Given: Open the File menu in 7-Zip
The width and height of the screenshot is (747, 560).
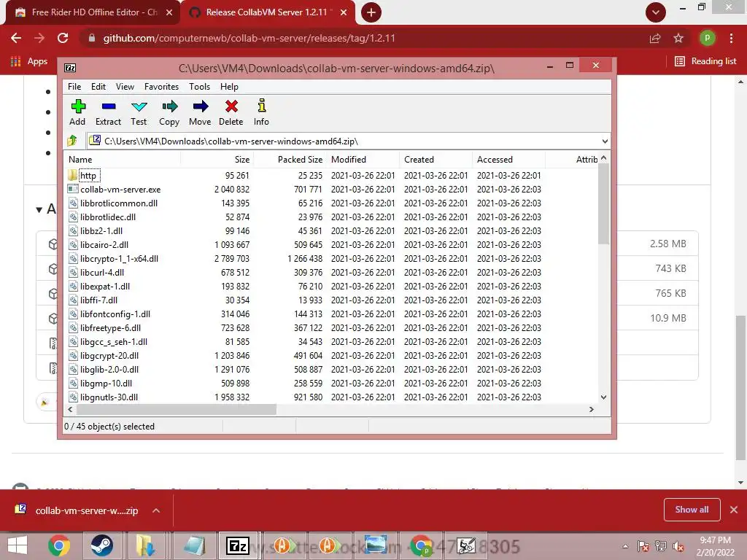Looking at the screenshot, I should click(74, 87).
